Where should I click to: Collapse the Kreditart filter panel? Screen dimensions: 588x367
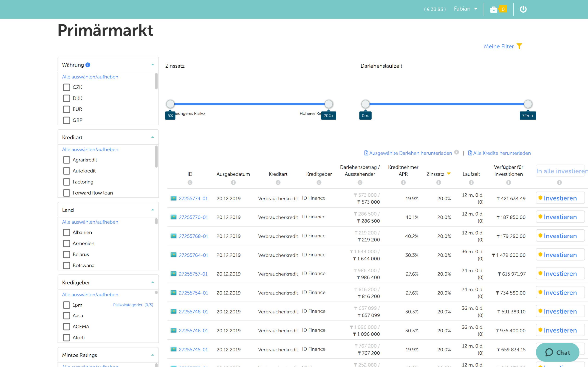pos(153,137)
